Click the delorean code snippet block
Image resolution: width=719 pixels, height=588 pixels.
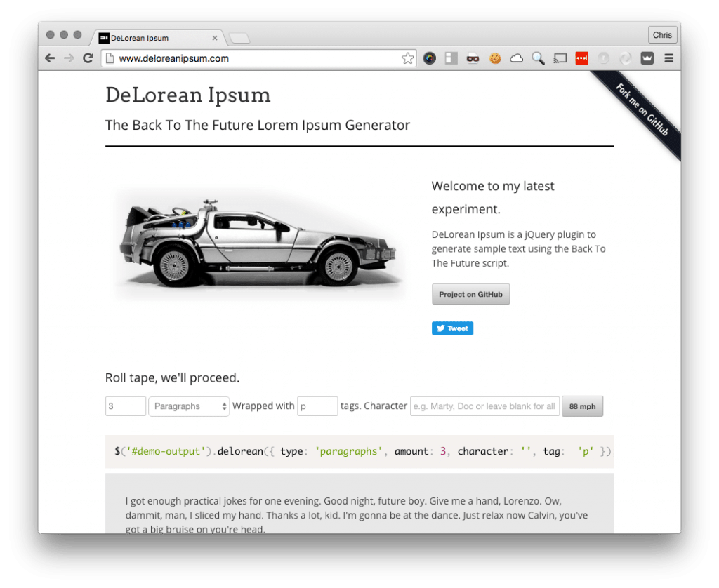359,451
